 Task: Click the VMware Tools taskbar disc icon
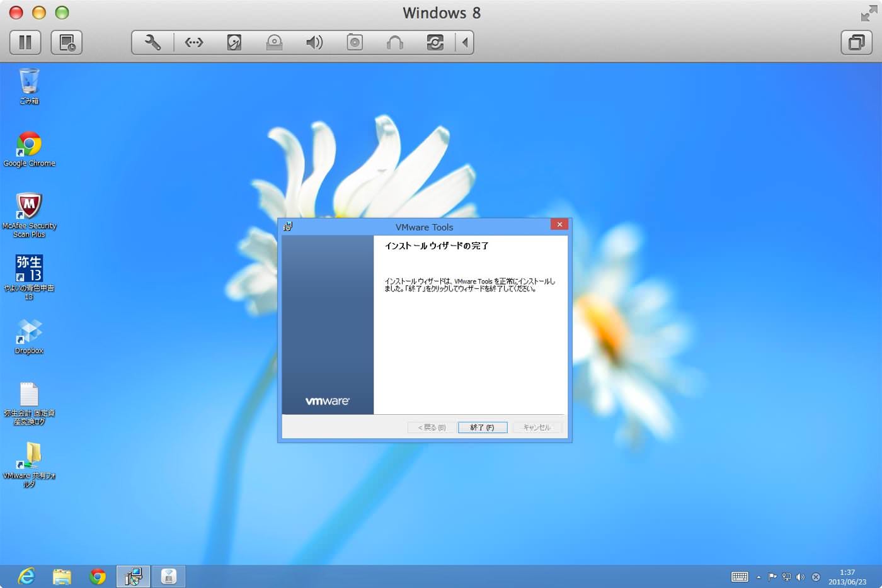coord(169,576)
